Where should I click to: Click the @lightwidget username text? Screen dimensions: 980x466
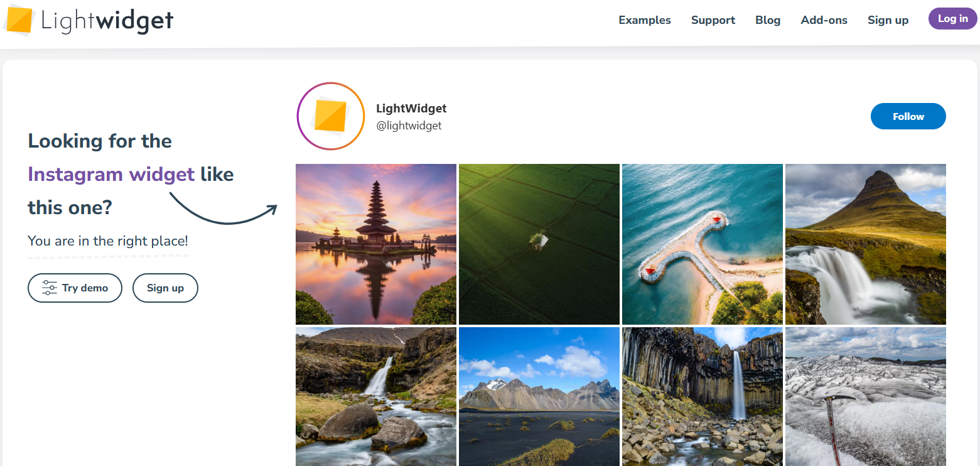pyautogui.click(x=409, y=125)
